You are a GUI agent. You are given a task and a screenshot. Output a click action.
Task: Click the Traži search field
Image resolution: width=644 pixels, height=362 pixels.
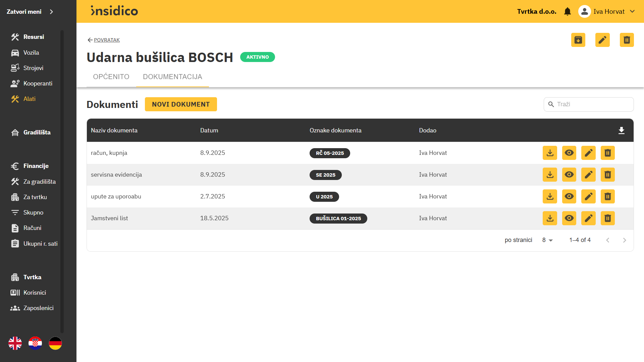pos(593,104)
